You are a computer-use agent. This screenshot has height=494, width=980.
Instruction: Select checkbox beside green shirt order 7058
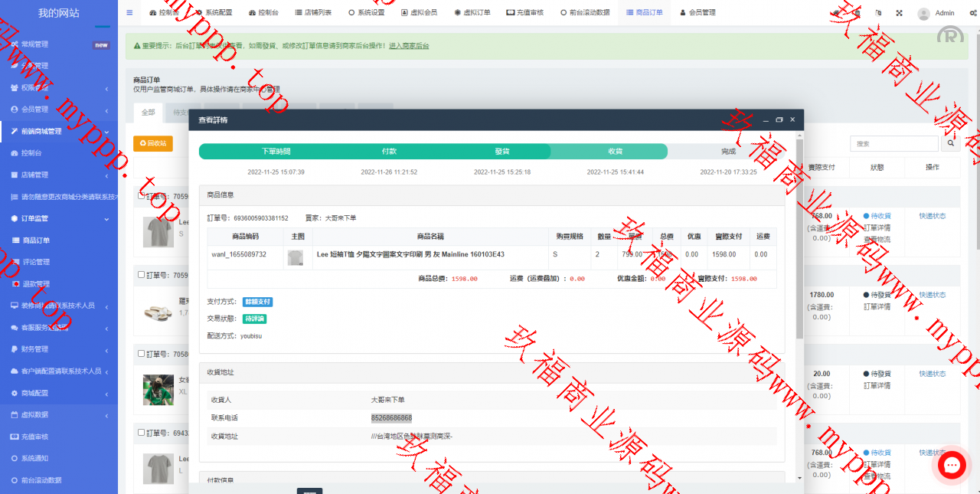141,354
